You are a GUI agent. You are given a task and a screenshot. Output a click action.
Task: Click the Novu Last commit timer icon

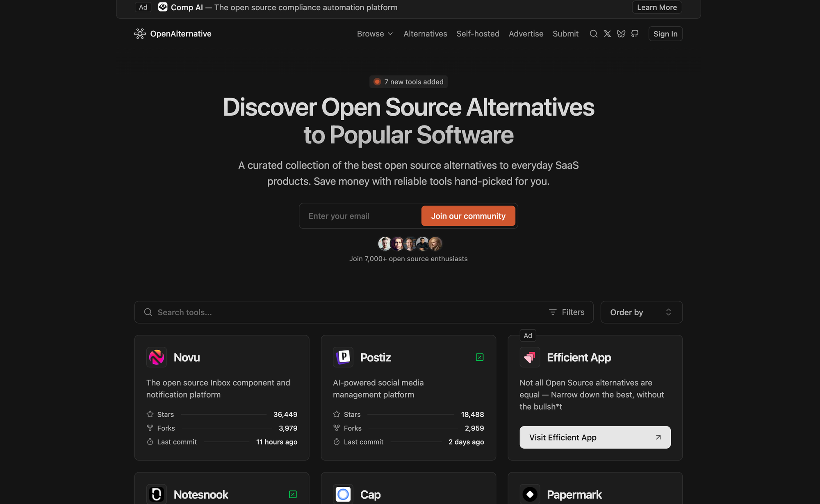click(150, 442)
